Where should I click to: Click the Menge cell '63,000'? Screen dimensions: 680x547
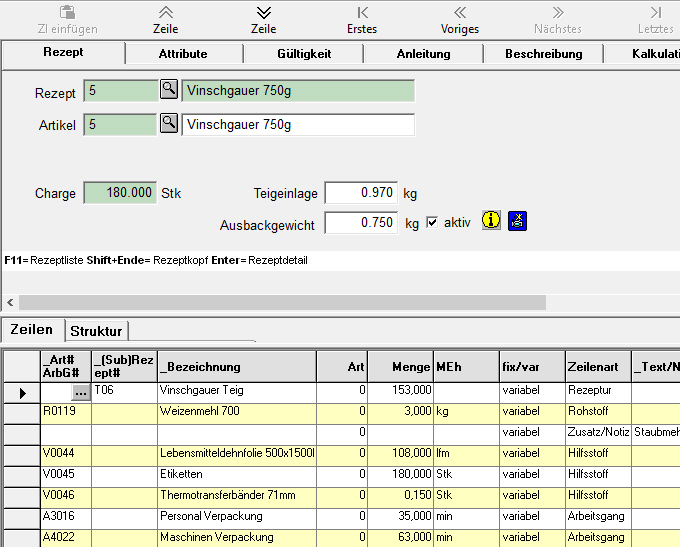(x=400, y=539)
